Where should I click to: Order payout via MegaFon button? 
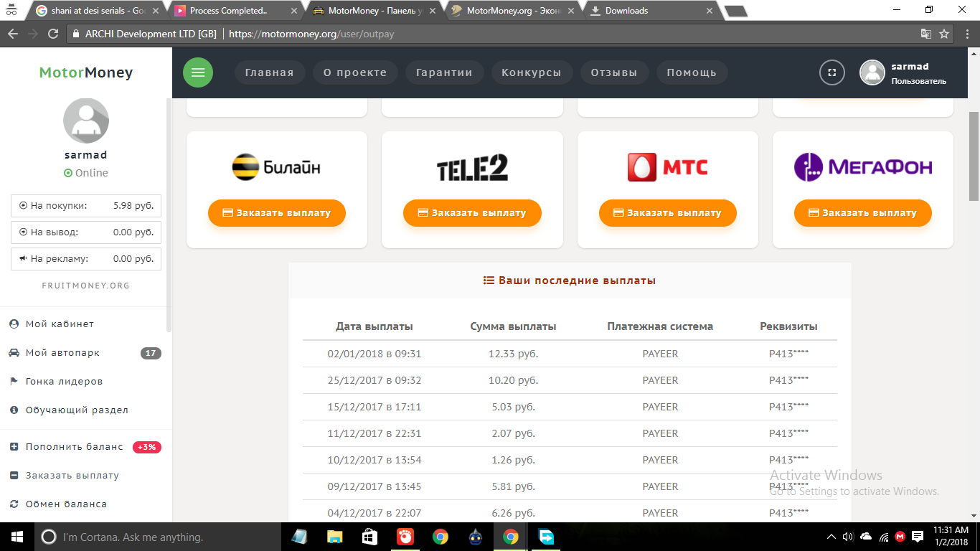click(863, 213)
